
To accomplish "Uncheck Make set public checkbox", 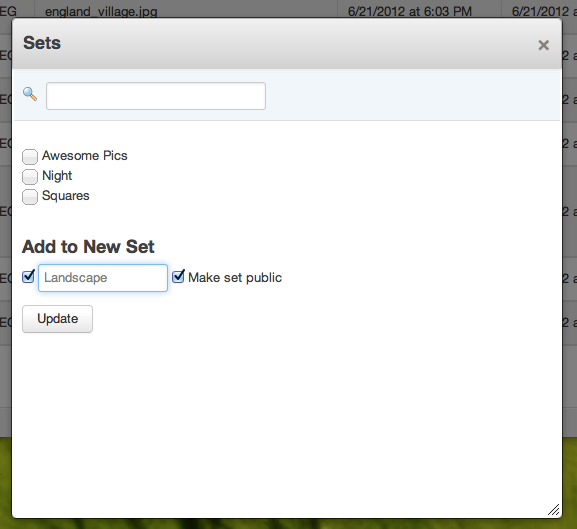I will (x=178, y=276).
